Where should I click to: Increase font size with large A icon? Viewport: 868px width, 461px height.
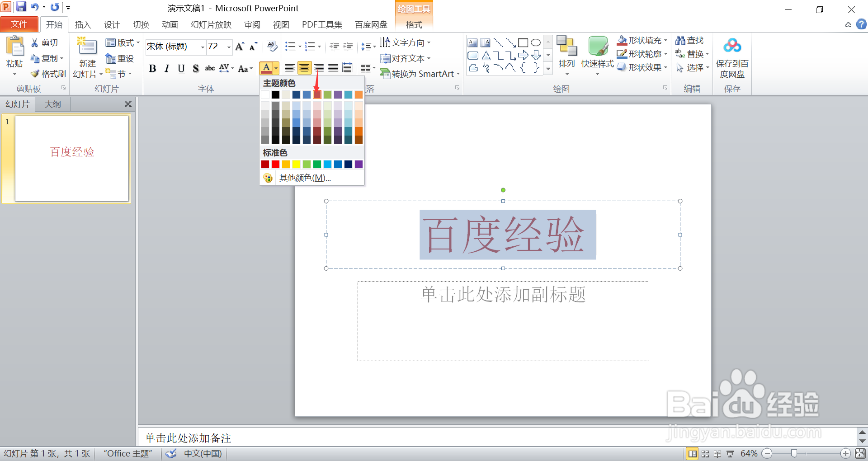click(240, 47)
